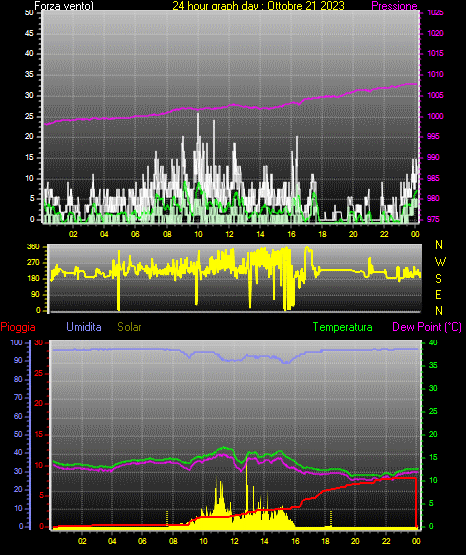Screen dimensions: 466x555
Task: Click the Temperatura legend label
Action: tap(343, 327)
